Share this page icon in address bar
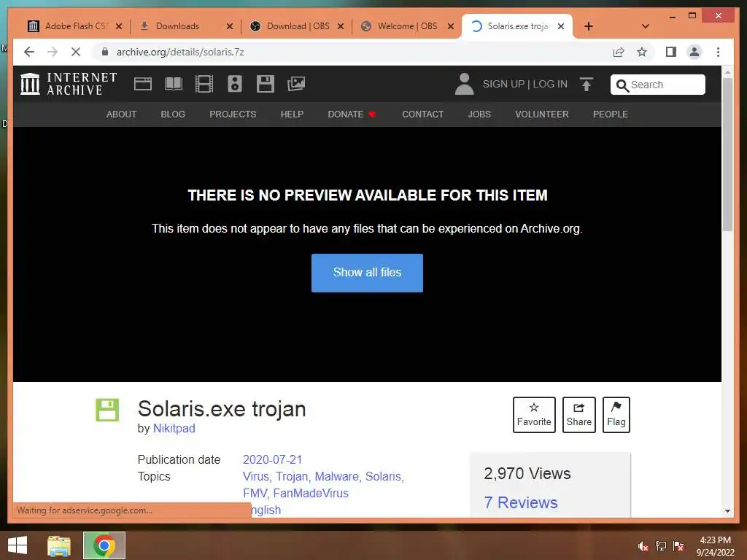The height and width of the screenshot is (560, 747). point(619,52)
